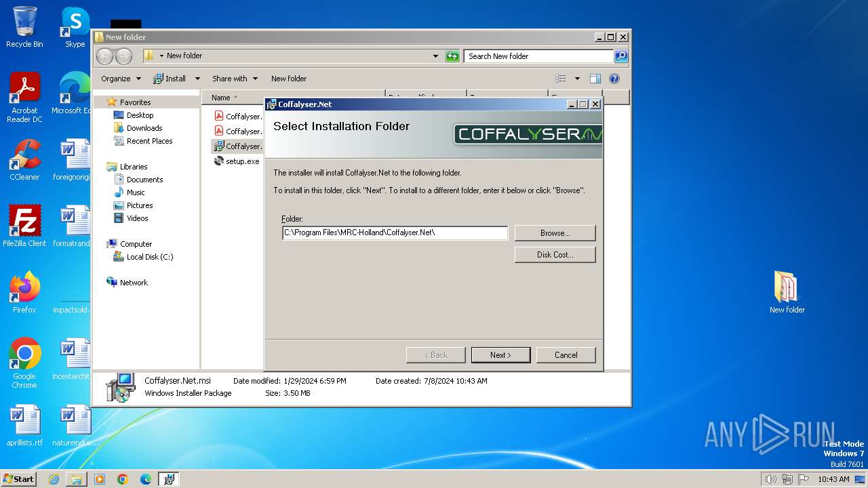Open Microsoft Edge from the taskbar

146,479
